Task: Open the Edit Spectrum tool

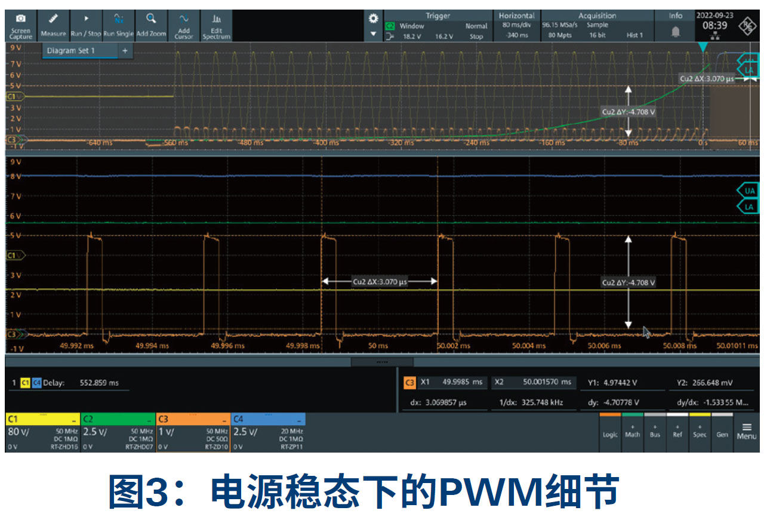Action: pyautogui.click(x=216, y=26)
